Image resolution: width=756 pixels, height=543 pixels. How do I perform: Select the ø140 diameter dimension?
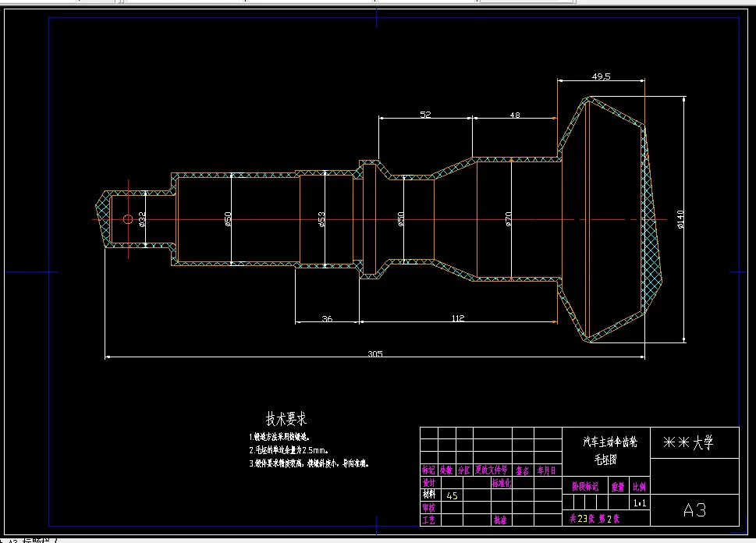coord(680,219)
